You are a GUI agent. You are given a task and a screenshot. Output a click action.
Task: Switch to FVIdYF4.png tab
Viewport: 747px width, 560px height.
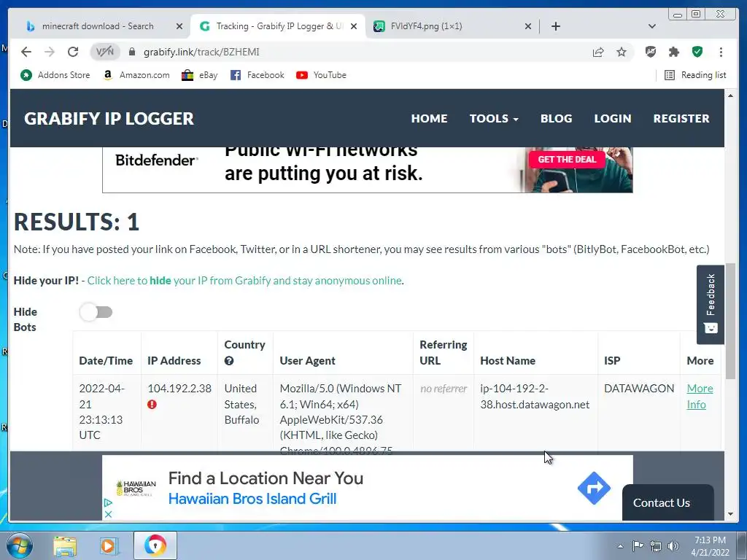point(426,26)
